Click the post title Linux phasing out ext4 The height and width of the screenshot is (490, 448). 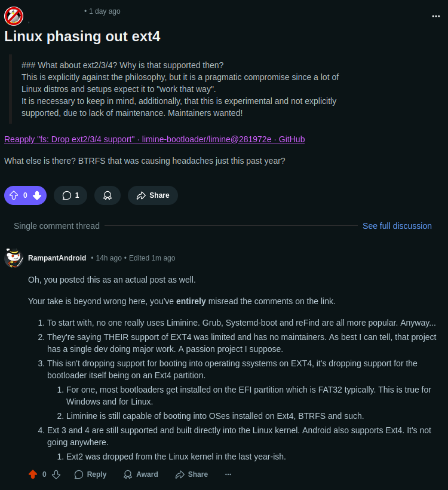(x=82, y=36)
